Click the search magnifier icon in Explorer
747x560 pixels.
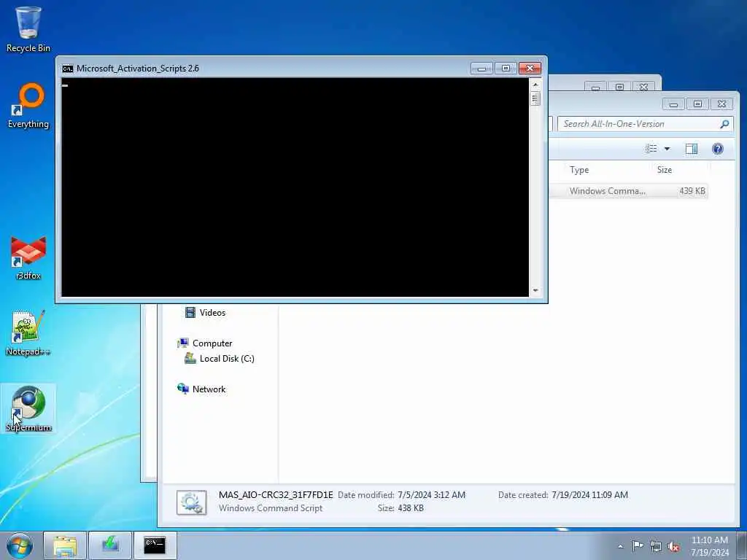point(724,124)
